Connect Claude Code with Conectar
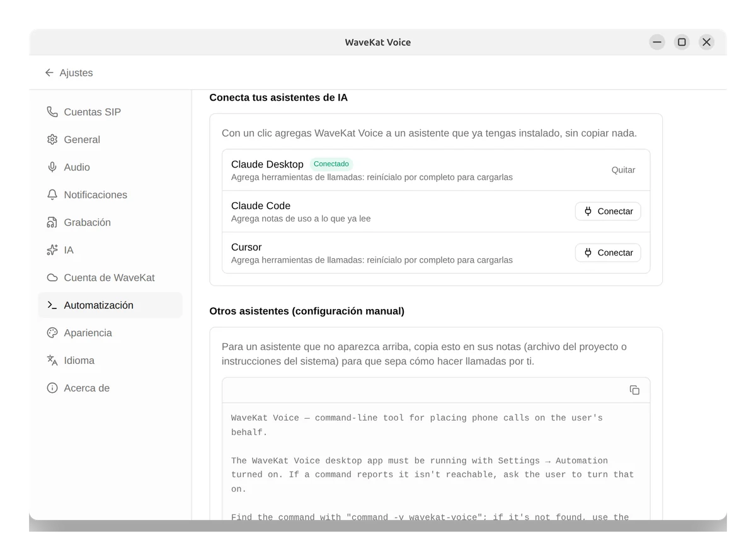This screenshot has width=756, height=549. (608, 212)
